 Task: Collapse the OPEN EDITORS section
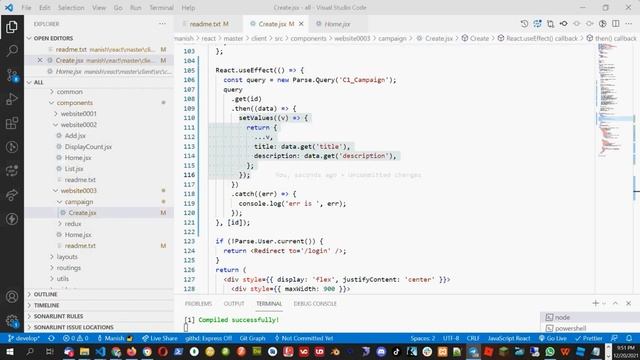(x=53, y=38)
